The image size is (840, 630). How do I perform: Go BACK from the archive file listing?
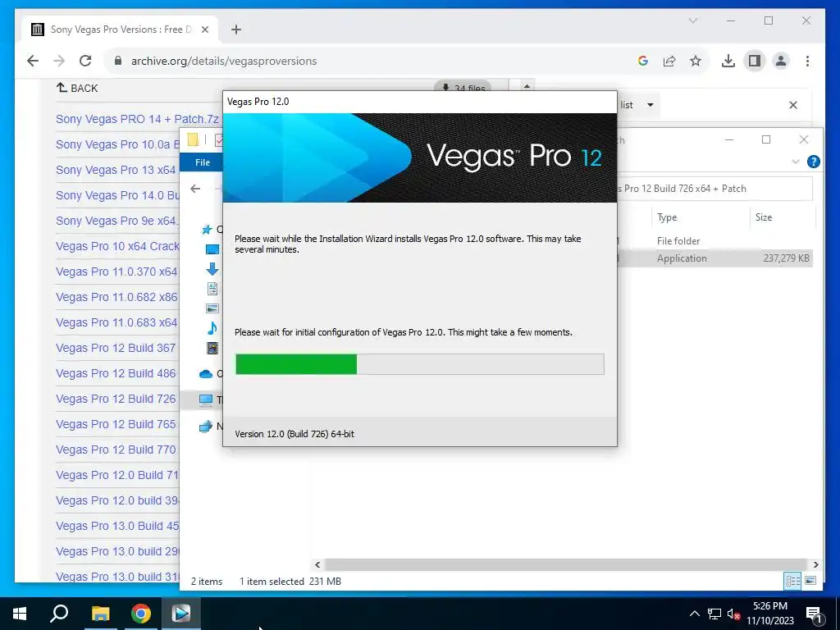(x=77, y=88)
